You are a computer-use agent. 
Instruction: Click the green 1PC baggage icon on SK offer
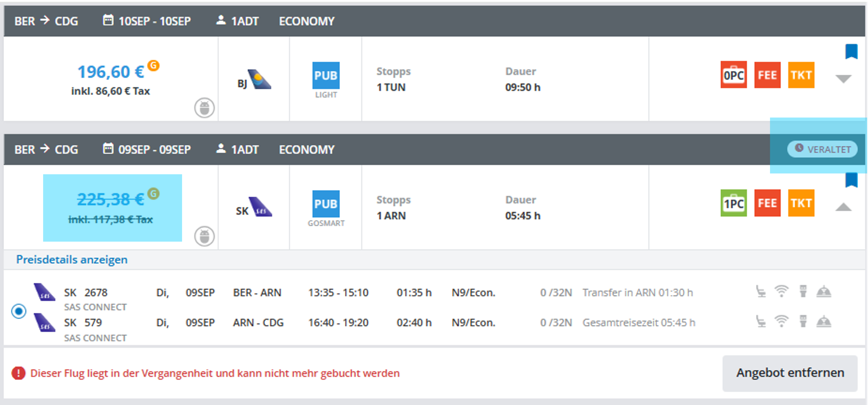(733, 203)
